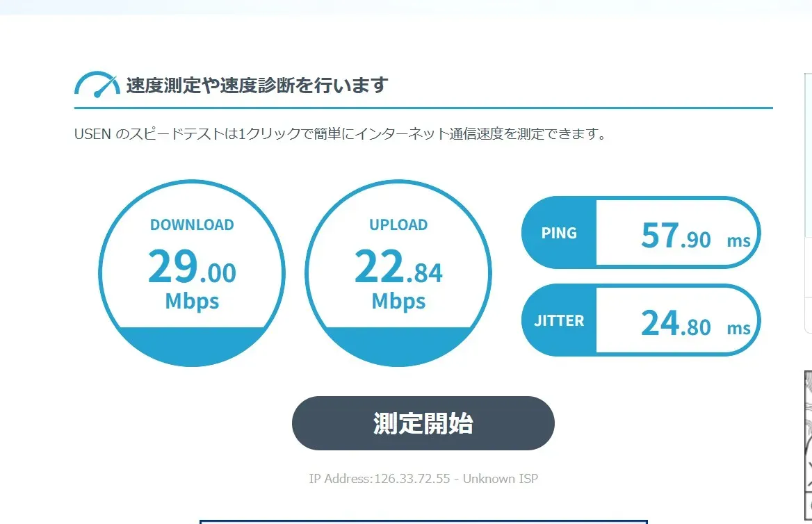Click the 速度測定や速度診断を行います heading
Screen dimensions: 812x524
coord(257,85)
